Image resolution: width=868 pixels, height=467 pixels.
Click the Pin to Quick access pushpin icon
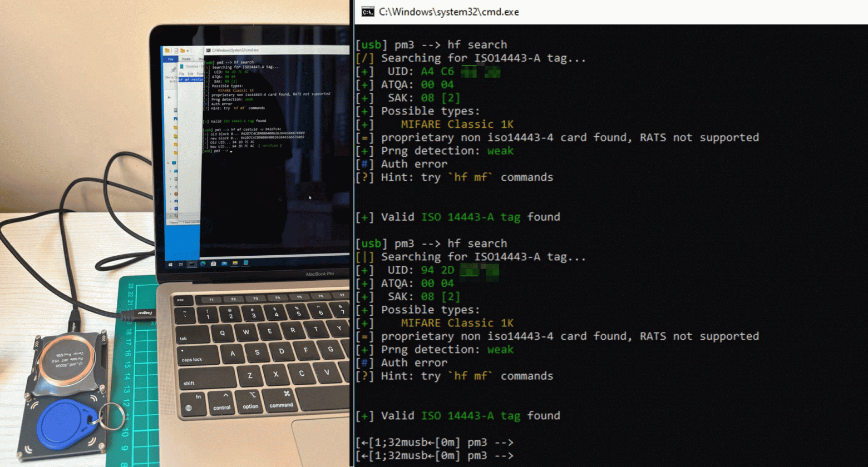pos(173,71)
